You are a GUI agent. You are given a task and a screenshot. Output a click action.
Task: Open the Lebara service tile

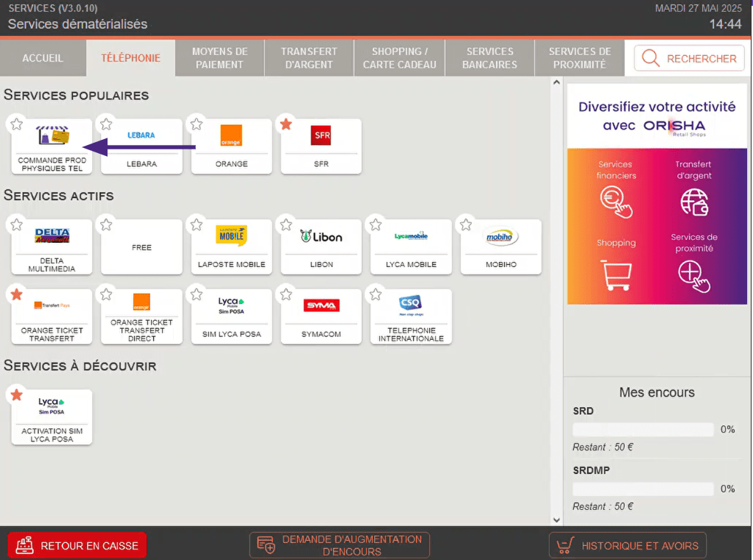tap(141, 146)
